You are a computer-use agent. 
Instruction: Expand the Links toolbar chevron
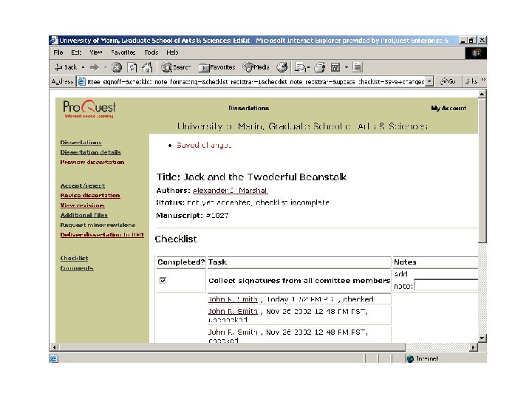[483, 80]
